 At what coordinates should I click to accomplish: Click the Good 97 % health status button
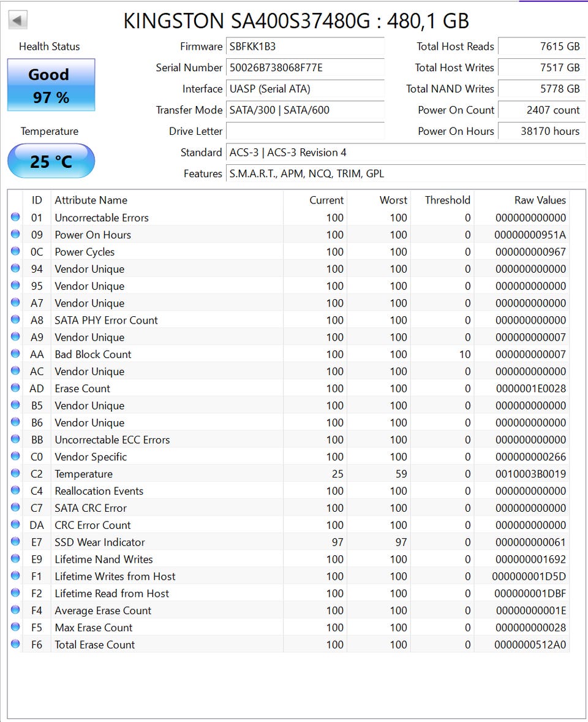coord(51,85)
